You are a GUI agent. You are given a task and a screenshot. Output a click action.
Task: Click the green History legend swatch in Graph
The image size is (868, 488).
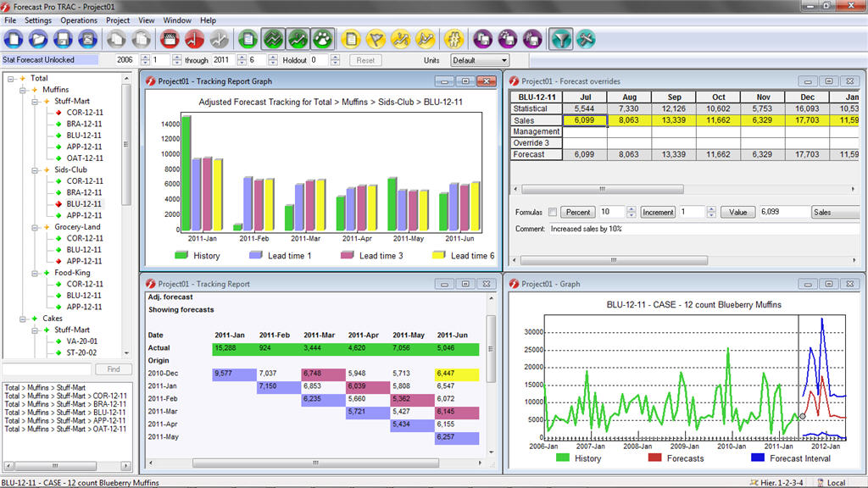pyautogui.click(x=562, y=458)
